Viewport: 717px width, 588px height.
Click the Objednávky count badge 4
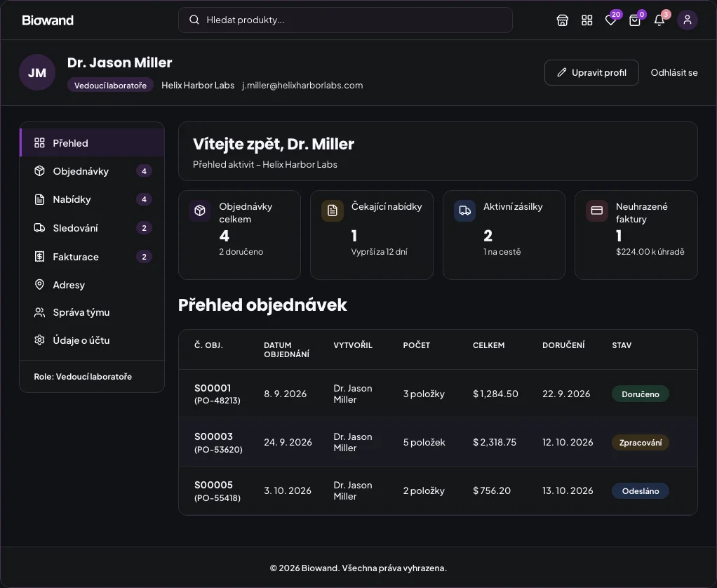[x=144, y=171]
